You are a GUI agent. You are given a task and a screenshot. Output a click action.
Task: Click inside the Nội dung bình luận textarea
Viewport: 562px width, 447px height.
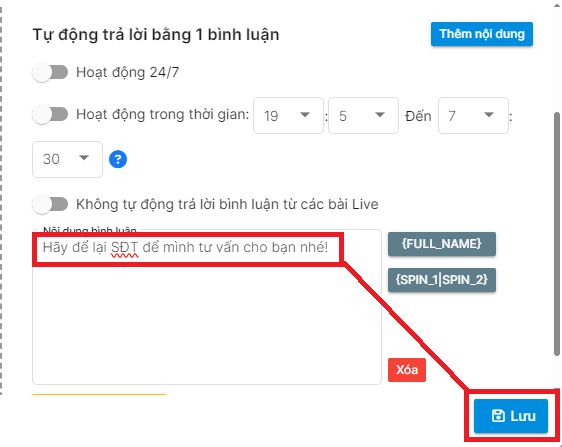click(207, 307)
